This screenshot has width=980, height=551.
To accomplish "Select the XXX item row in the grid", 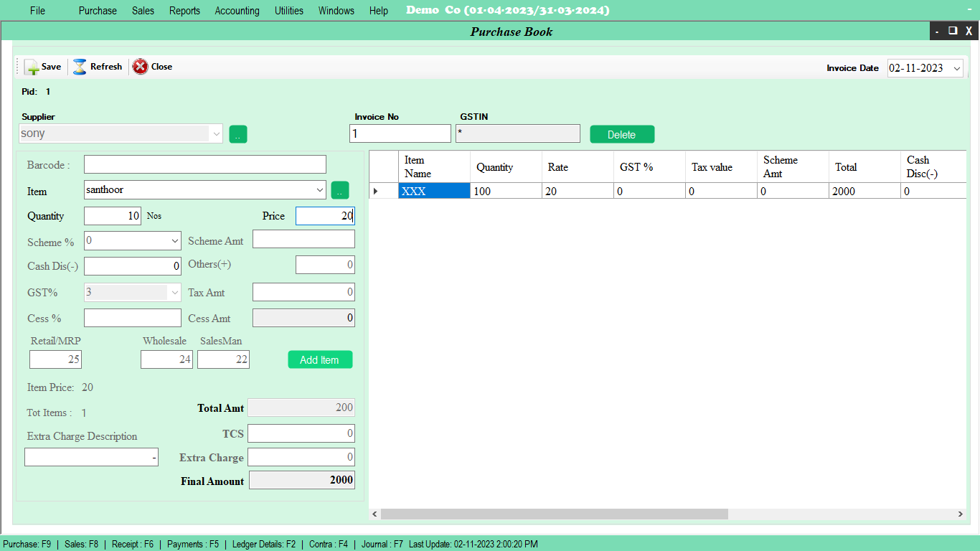I will tap(433, 190).
